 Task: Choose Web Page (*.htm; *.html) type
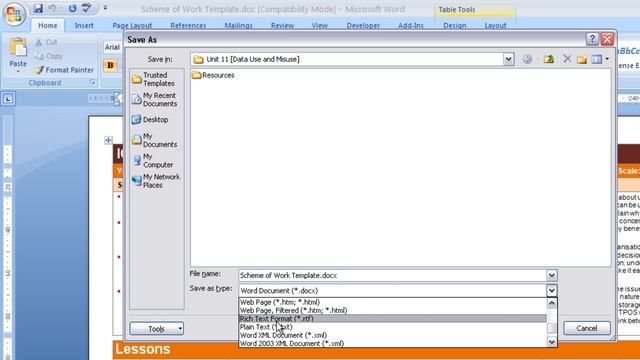click(x=392, y=302)
